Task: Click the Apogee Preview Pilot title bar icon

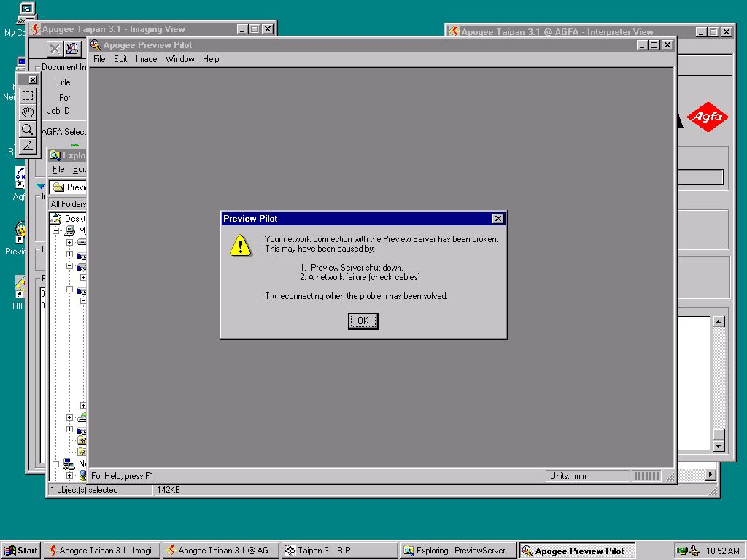Action: coord(96,44)
